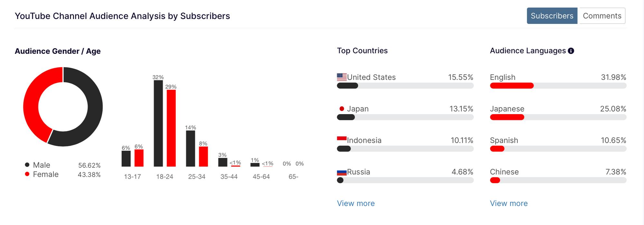Viewport: 644px width, 225px height.
Task: Open View more under Audience Languages
Action: pos(509,203)
